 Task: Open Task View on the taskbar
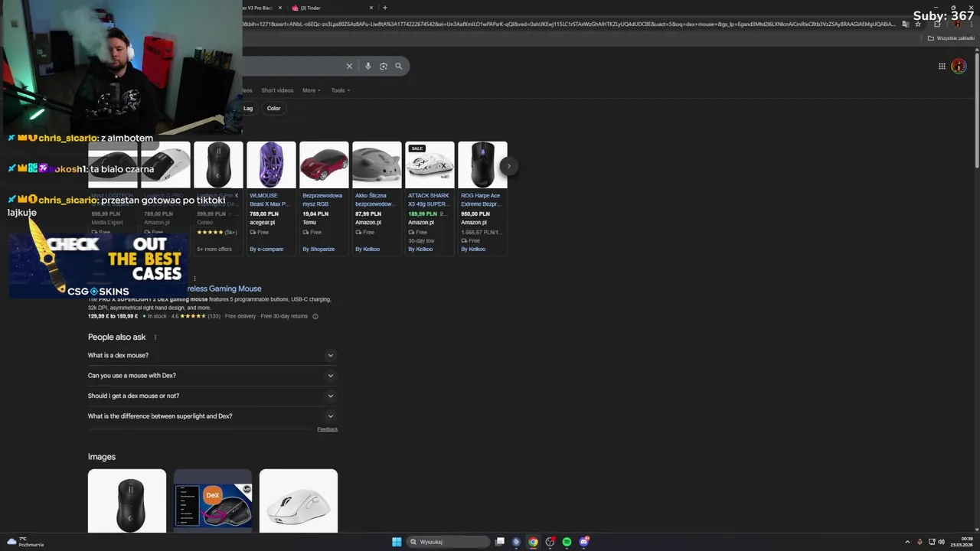(499, 542)
